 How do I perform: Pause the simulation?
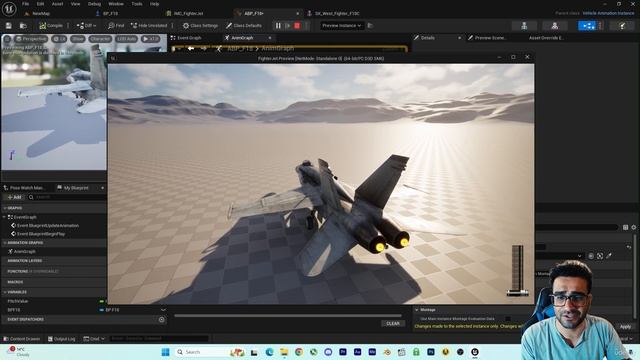point(278,26)
